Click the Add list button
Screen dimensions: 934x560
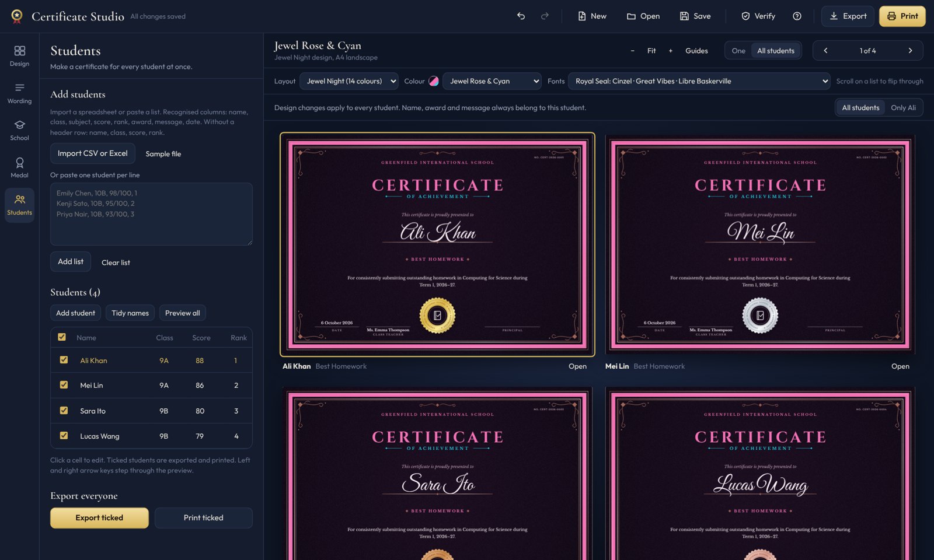(71, 262)
